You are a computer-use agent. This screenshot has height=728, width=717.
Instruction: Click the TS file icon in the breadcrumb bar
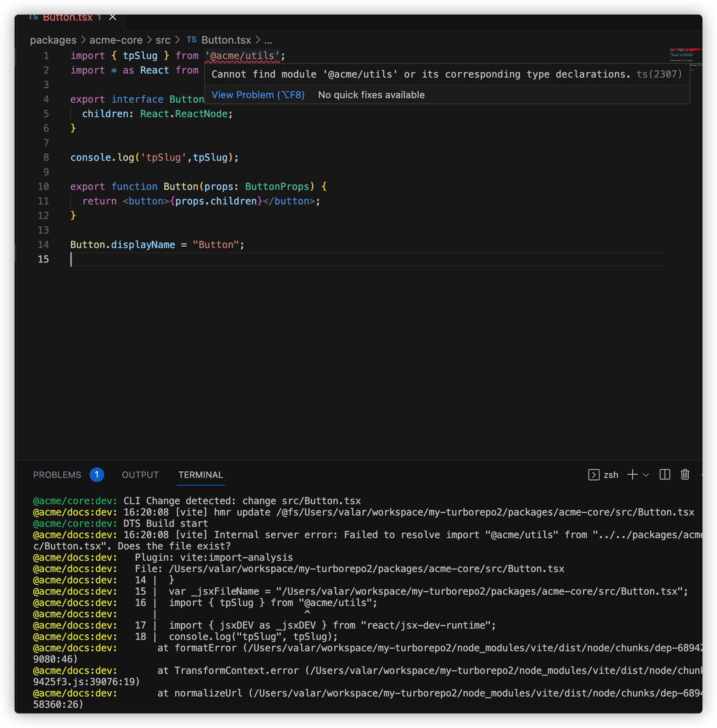[x=192, y=40]
